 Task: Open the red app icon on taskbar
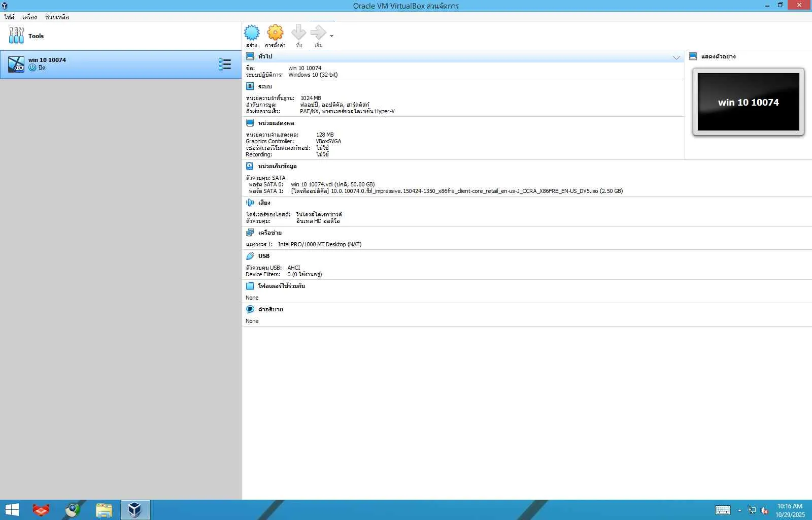click(x=41, y=510)
